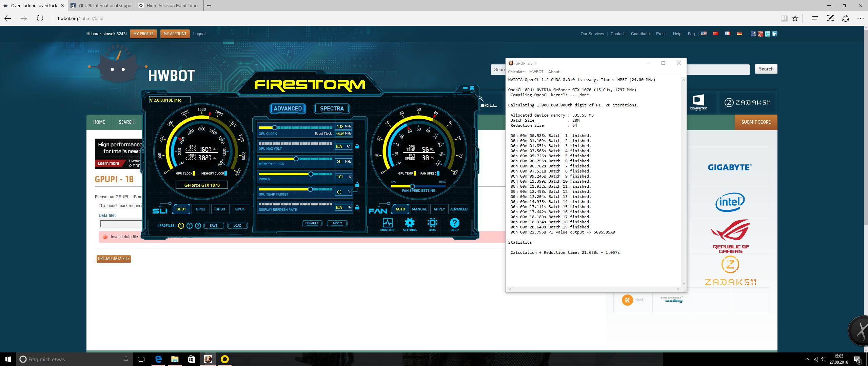Open Edge reading view icon
Image resolution: width=868 pixels, height=366 pixels.
pyautogui.click(x=784, y=18)
